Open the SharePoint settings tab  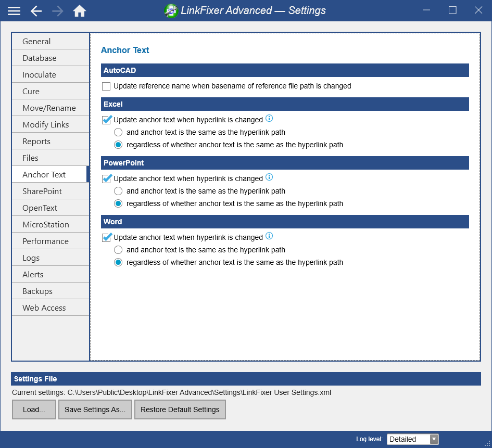[51, 191]
